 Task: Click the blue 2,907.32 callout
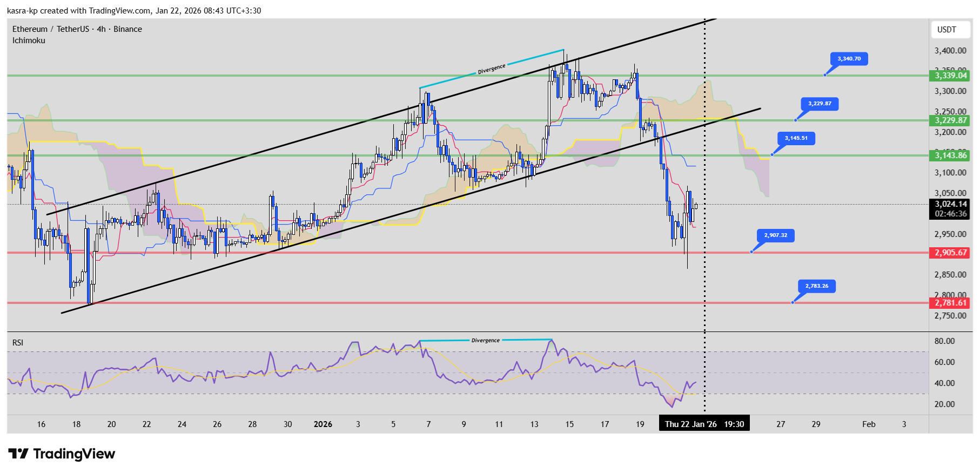[775, 235]
